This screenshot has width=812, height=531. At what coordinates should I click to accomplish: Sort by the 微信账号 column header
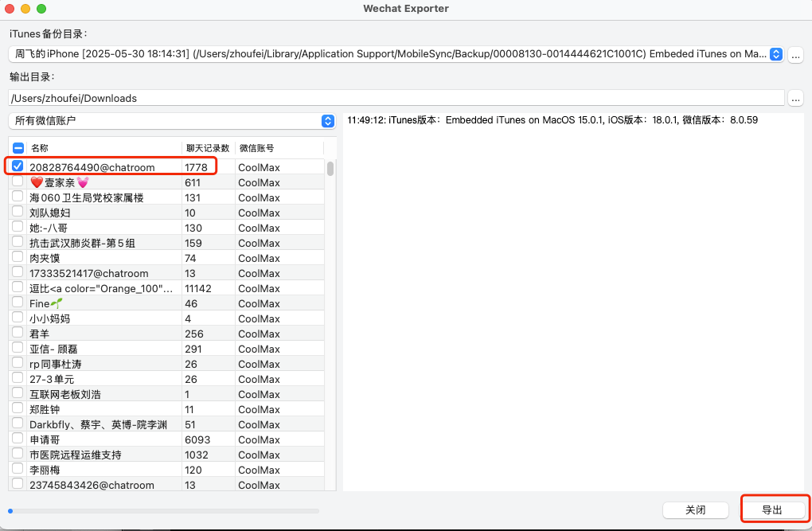(279, 148)
